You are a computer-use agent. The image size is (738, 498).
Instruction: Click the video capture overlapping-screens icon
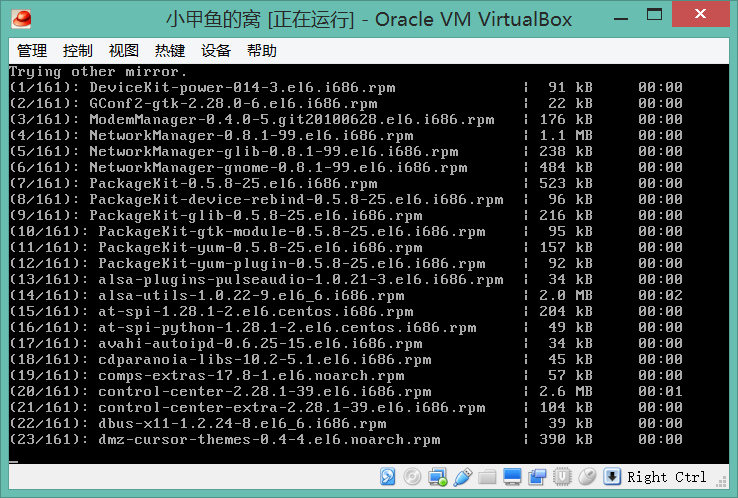click(x=537, y=477)
